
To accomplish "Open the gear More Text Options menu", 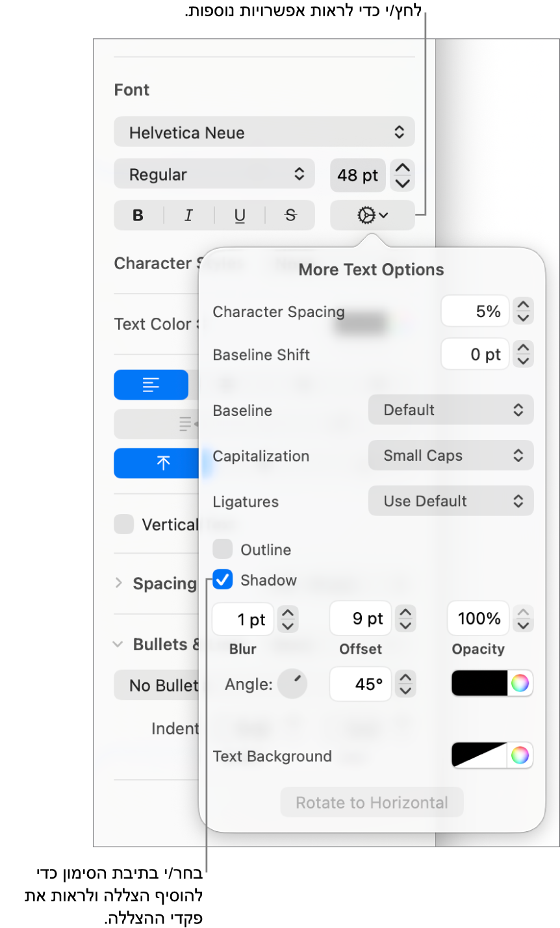I will click(x=372, y=215).
